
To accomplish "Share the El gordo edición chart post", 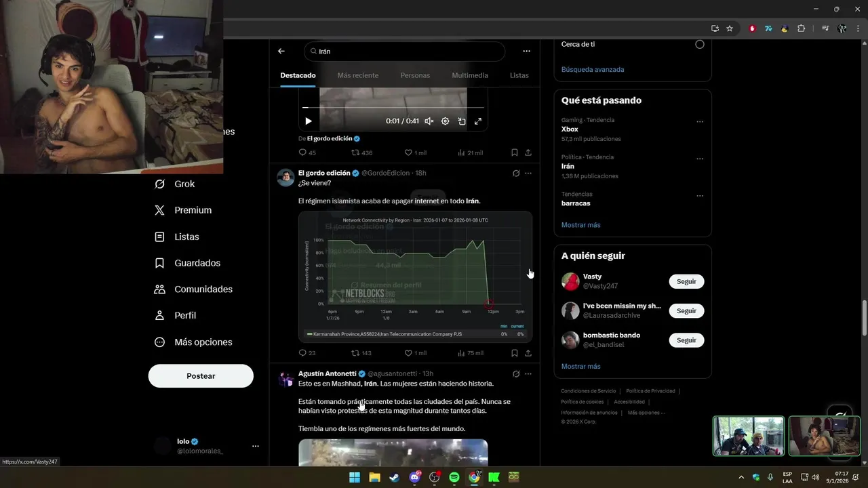I will 528,353.
